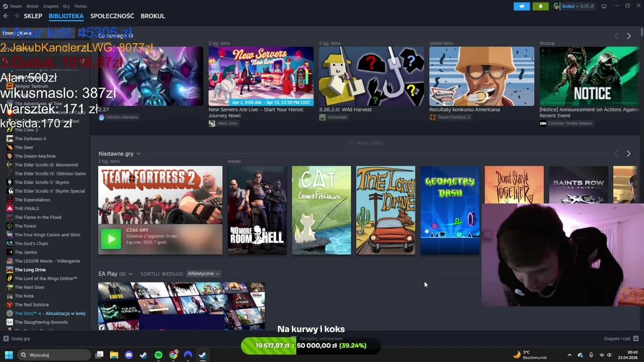Screen dimensions: 644x362
Task: Switch to the SPOŁECZNOŚĆ tab
Action: (x=112, y=16)
